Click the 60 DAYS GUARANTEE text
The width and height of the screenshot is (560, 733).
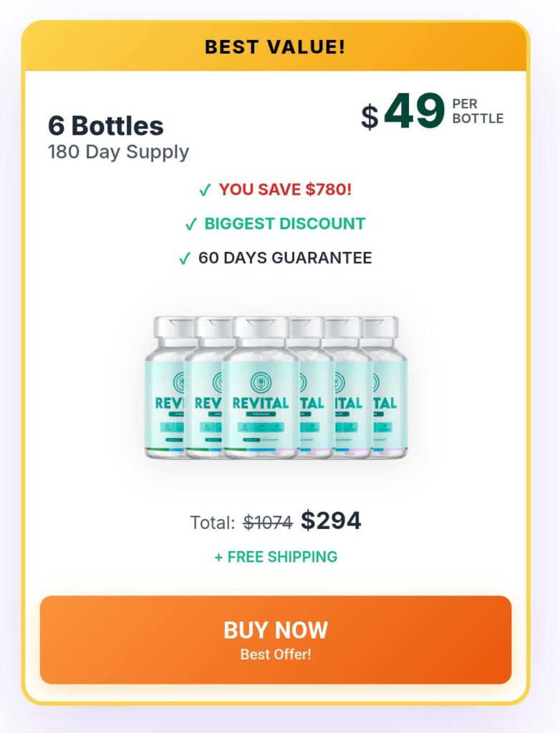[x=285, y=258]
